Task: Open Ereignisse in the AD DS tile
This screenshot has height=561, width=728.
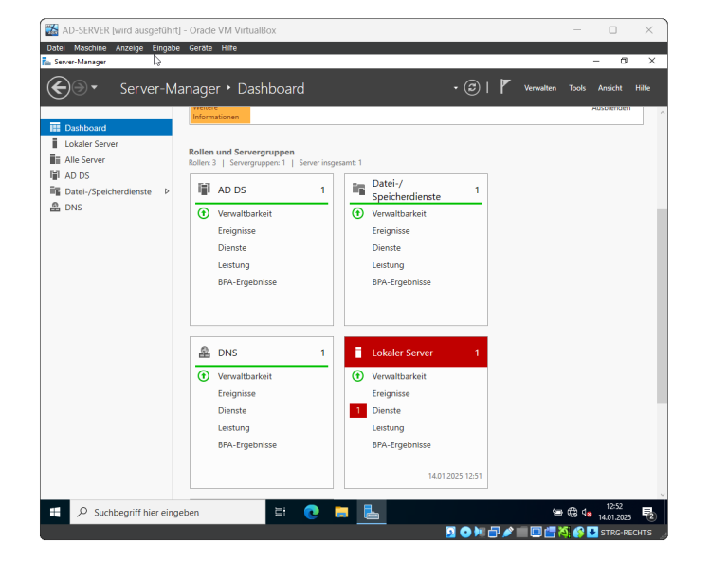Action: (237, 231)
